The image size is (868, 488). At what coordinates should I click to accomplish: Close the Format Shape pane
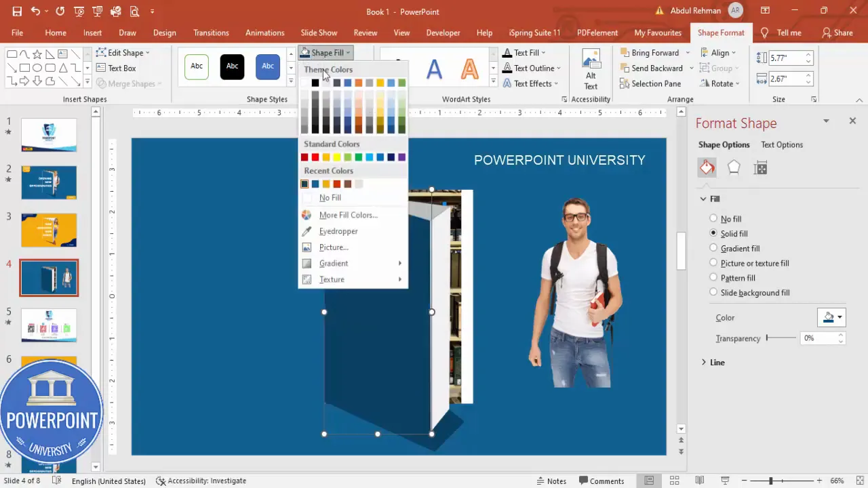pyautogui.click(x=852, y=121)
